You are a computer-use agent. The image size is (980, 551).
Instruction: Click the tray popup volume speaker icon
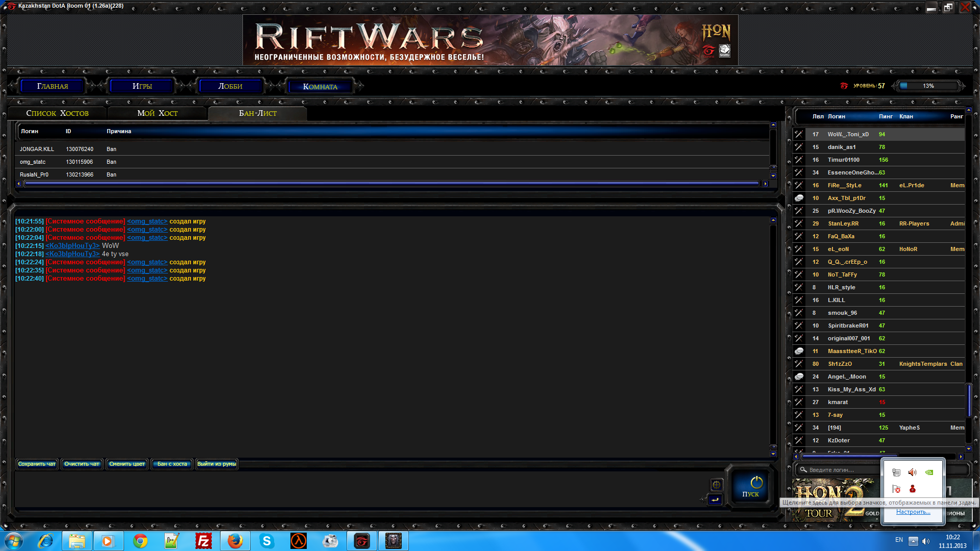pos(913,472)
